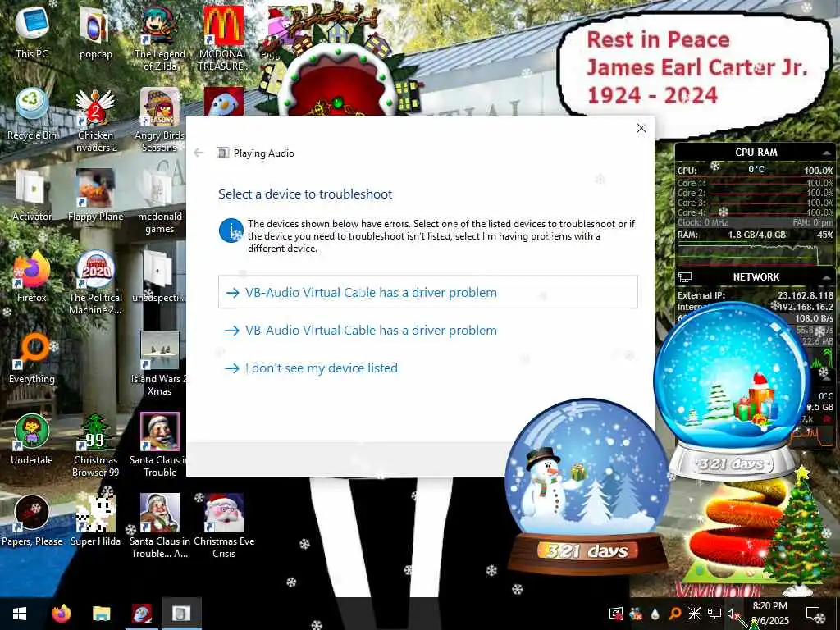
Task: Open the Everything magnifier tray icon
Action: pyautogui.click(x=675, y=614)
